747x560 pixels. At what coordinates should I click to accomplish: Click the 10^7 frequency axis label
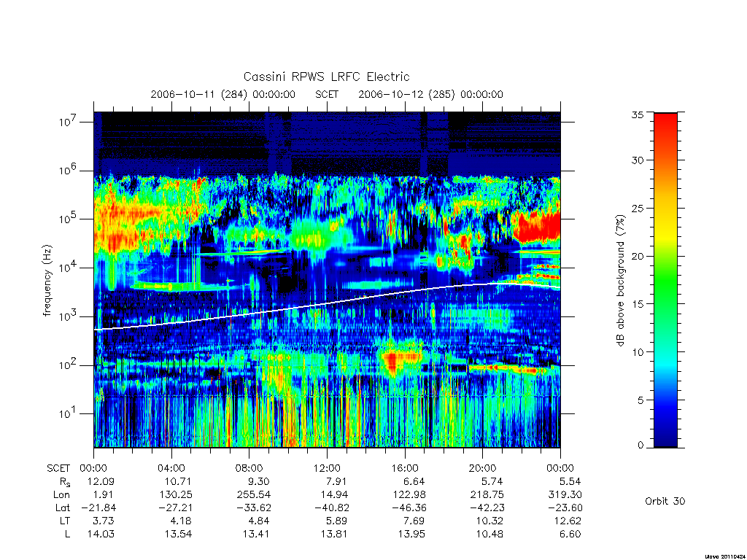click(69, 122)
